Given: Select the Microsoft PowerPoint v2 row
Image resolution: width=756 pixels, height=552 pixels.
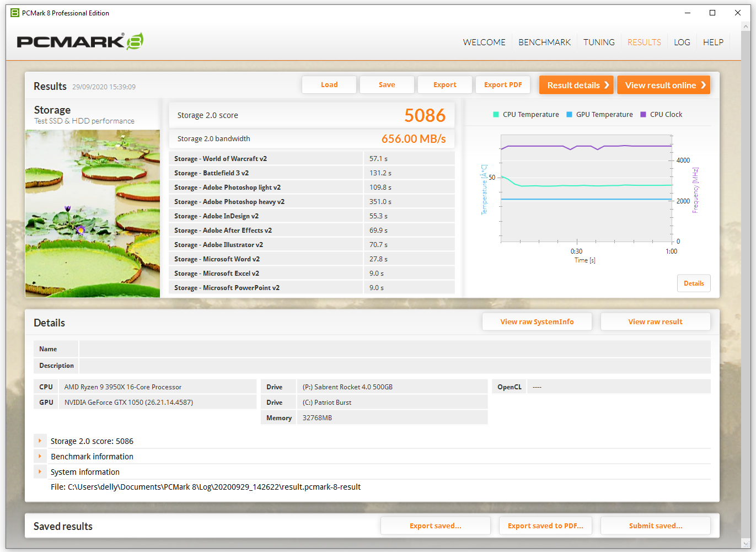Looking at the screenshot, I should [312, 288].
